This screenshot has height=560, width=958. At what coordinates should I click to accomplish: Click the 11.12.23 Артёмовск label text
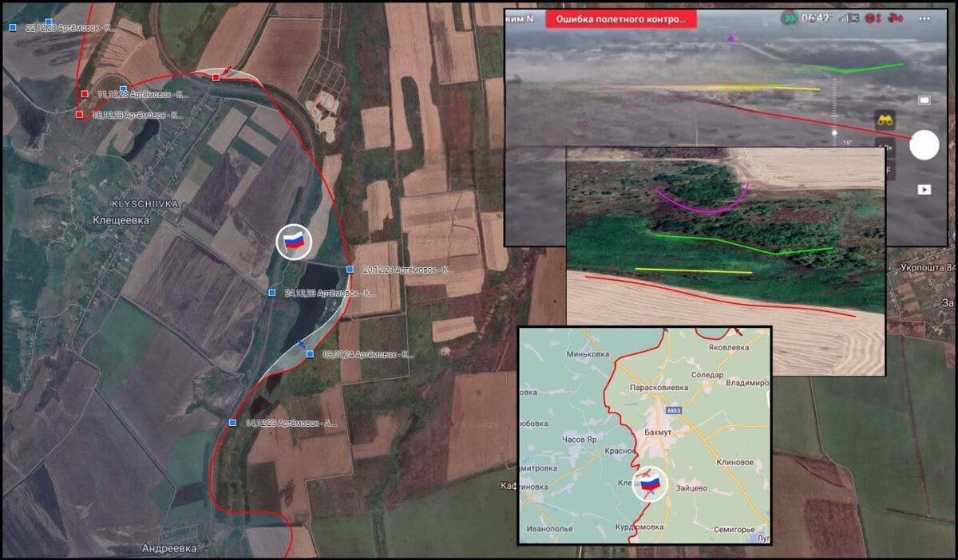pos(142,94)
